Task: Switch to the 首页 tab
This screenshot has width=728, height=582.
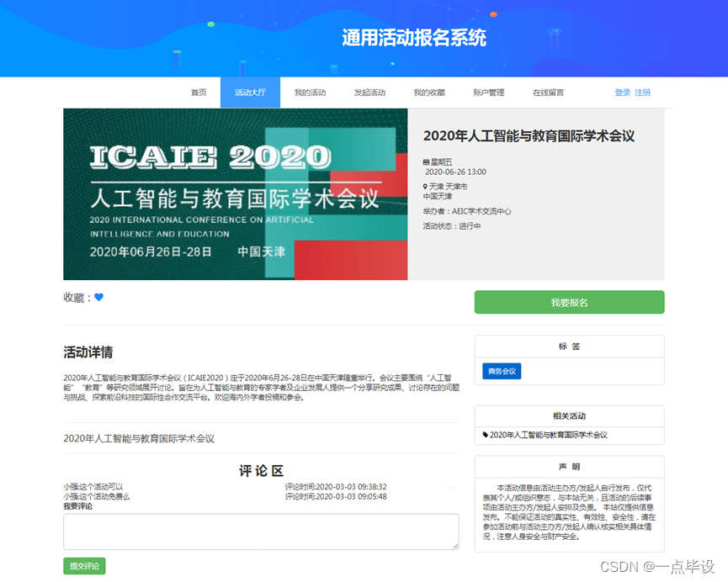Action: coord(198,93)
